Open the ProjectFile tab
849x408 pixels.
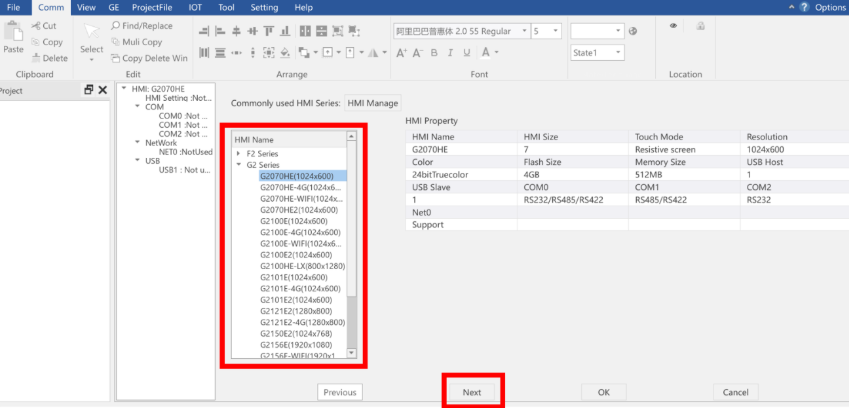click(x=154, y=8)
